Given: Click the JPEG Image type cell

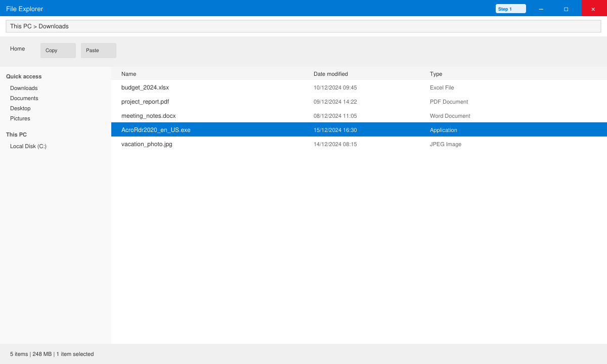Looking at the screenshot, I should tap(446, 144).
